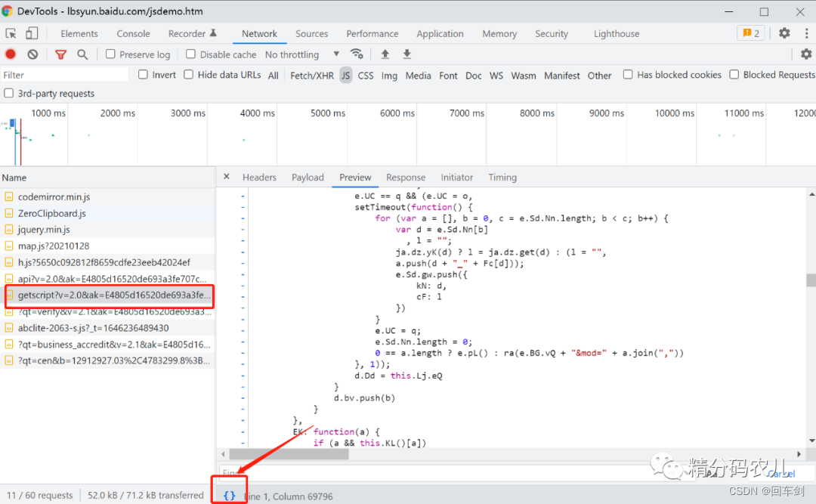
Task: Click file icon beside jquery.min.js
Action: pyautogui.click(x=9, y=230)
